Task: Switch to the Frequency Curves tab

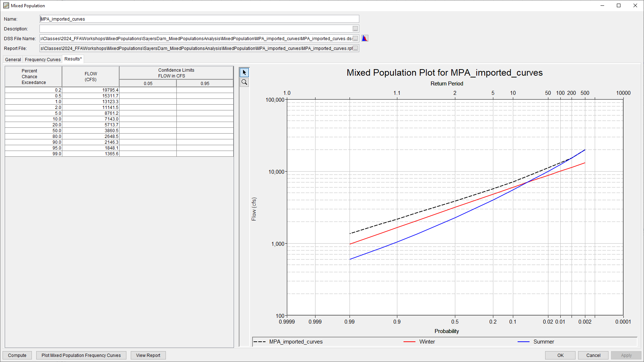Action: [x=43, y=60]
